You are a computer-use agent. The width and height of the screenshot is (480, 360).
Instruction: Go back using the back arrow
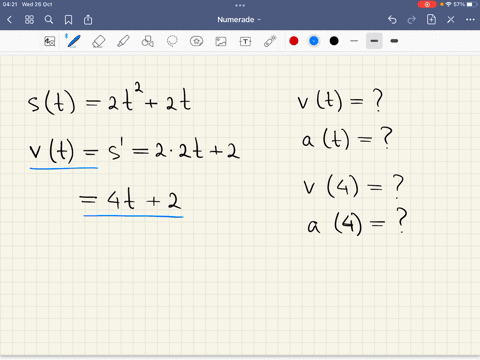[x=9, y=20]
